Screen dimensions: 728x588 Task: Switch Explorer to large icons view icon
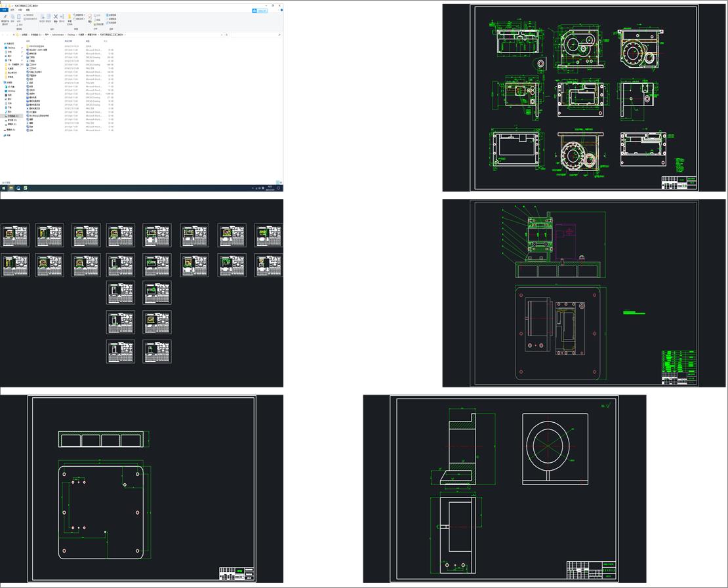(281, 182)
